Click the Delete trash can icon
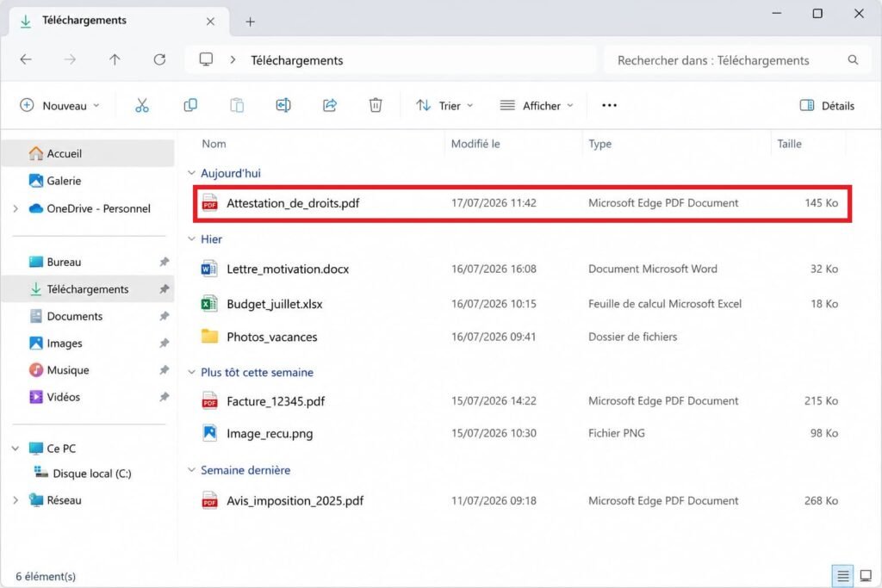Screen dimensions: 882x588 (376, 105)
